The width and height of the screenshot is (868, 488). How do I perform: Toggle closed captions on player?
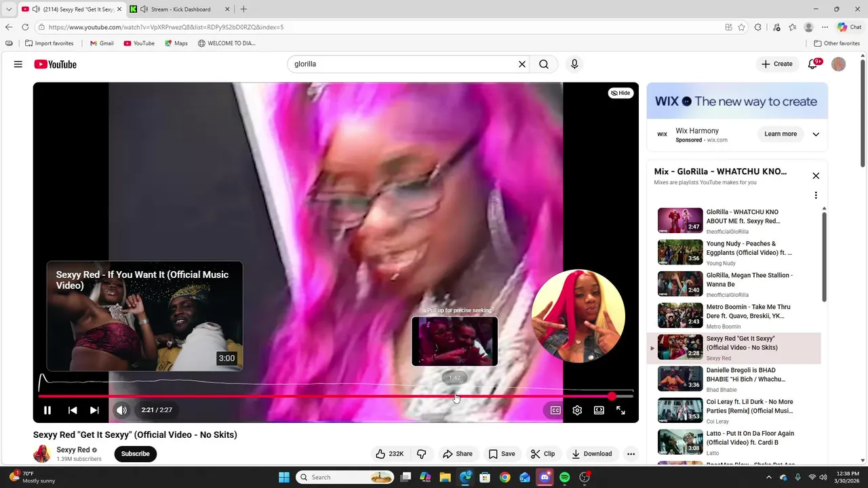(555, 410)
